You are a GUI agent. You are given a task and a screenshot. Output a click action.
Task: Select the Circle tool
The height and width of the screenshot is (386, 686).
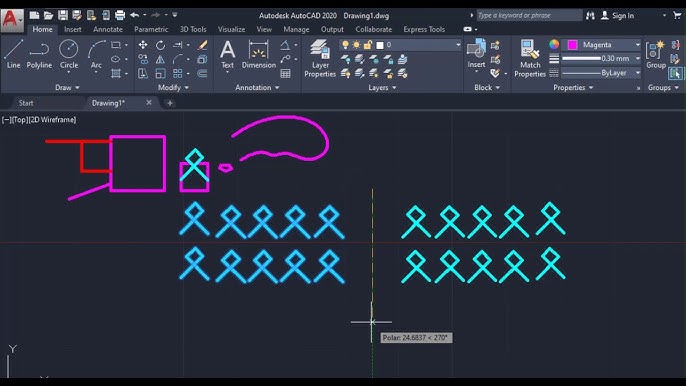point(69,54)
